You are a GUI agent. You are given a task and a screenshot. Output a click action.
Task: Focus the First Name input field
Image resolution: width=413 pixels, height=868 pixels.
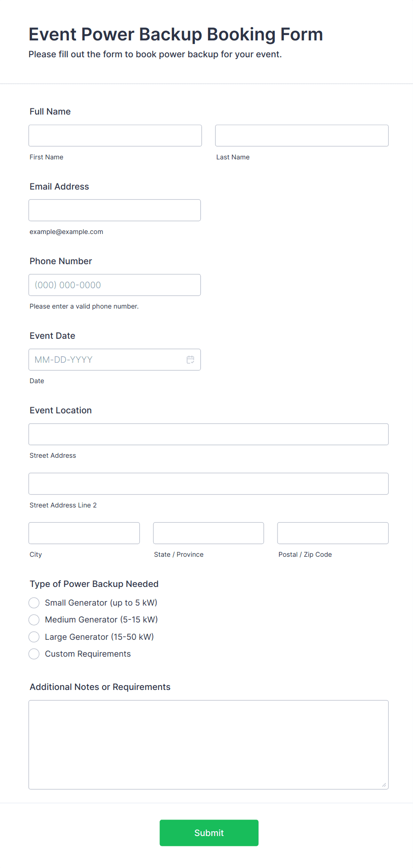(x=115, y=135)
